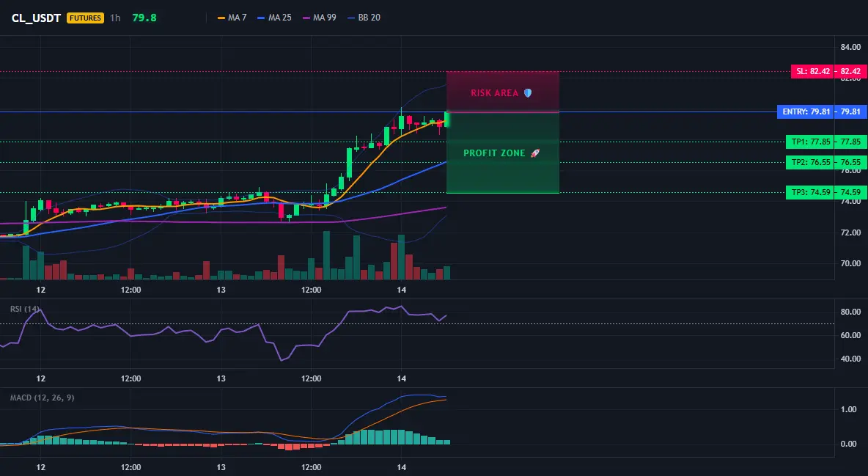Select the 1h timeframe label
Image resolution: width=868 pixels, height=476 pixels.
(115, 18)
